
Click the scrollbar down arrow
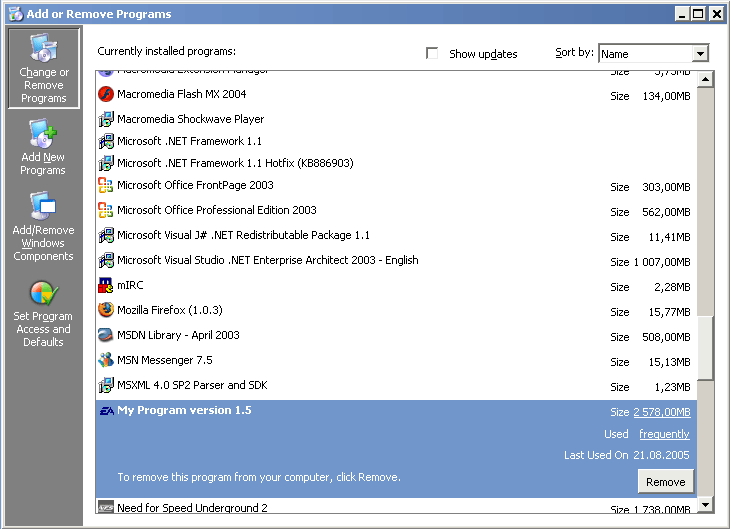(x=705, y=504)
